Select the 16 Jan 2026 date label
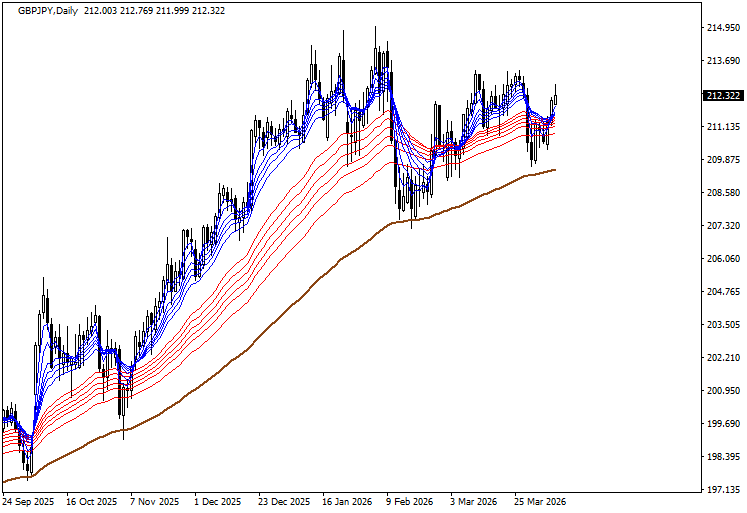The height and width of the screenshot is (513, 747). [x=349, y=502]
